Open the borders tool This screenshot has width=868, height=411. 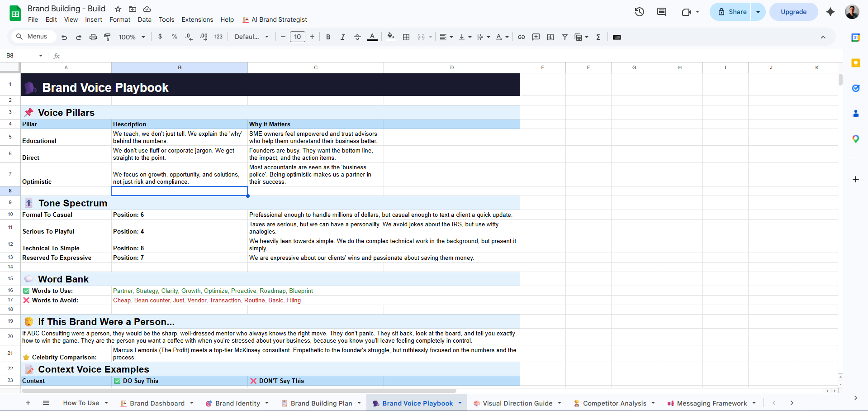pos(406,37)
